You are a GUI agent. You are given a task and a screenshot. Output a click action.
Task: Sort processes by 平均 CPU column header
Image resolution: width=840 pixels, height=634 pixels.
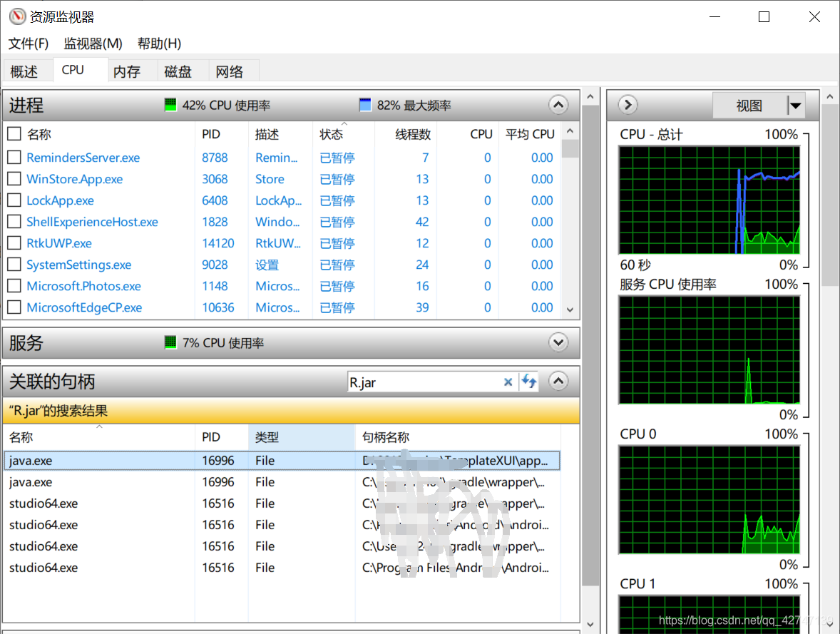pyautogui.click(x=530, y=134)
